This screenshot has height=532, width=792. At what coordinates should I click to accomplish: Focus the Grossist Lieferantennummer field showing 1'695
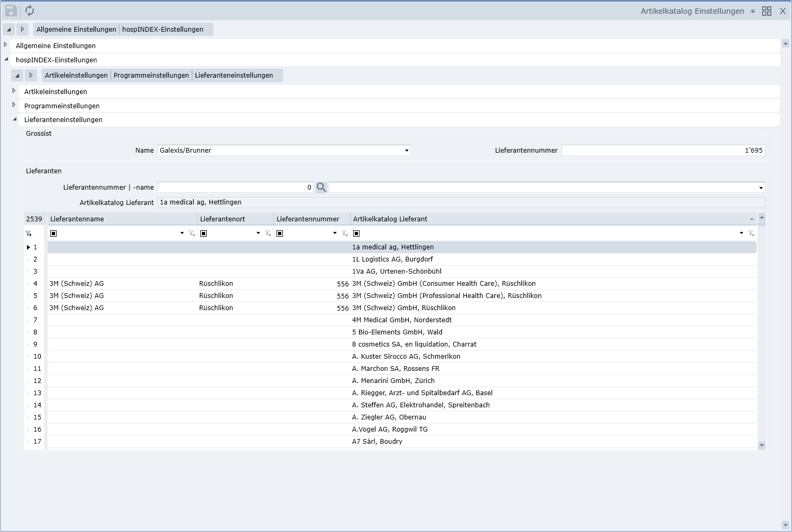click(663, 151)
